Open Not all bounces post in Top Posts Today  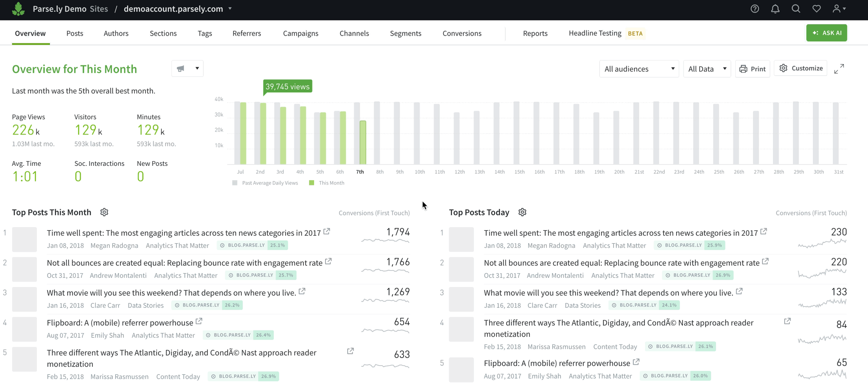point(621,263)
